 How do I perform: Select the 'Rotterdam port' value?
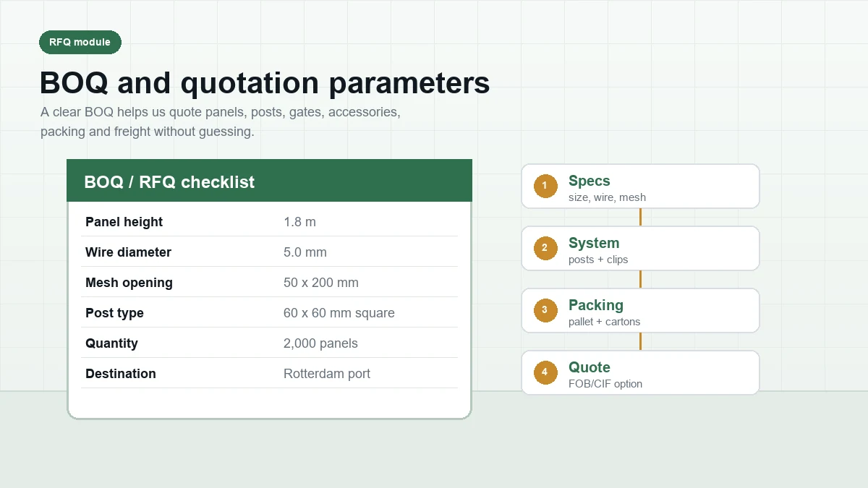point(326,374)
